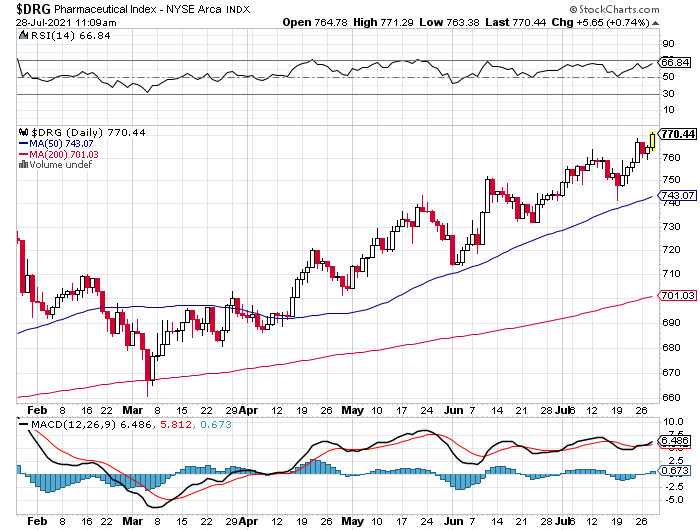The height and width of the screenshot is (530, 700).
Task: Click the 743.07 MA(50) value tag on right axis
Action: coord(677,195)
